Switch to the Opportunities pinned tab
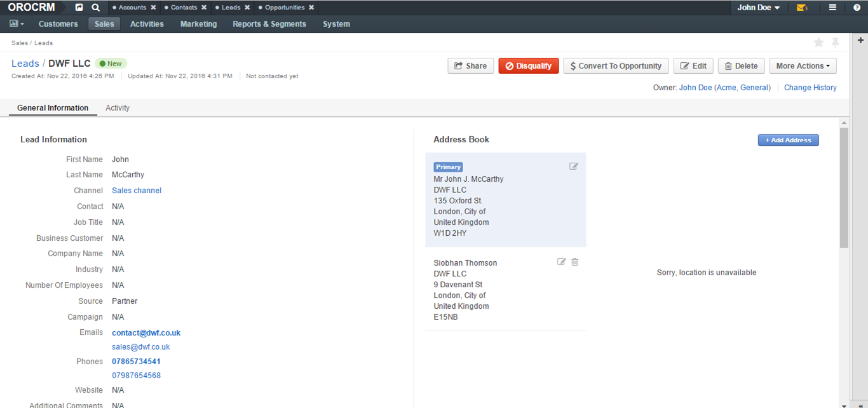868x408 pixels. [x=285, y=8]
